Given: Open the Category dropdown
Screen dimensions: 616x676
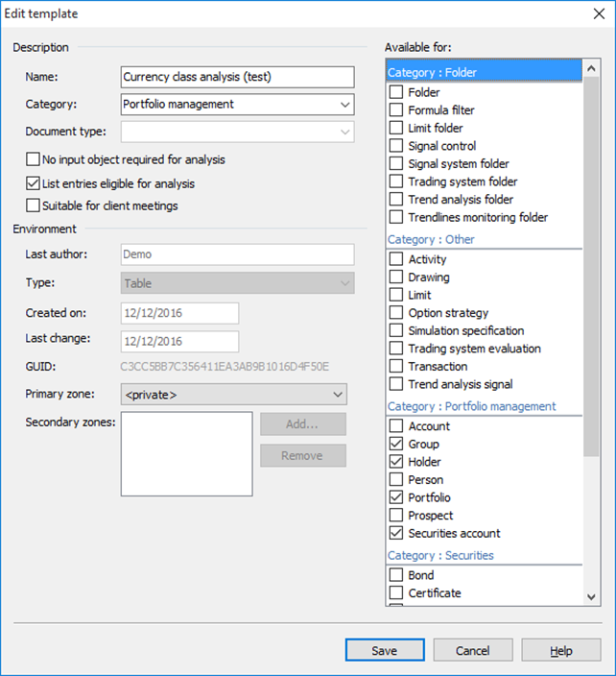Looking at the screenshot, I should tap(344, 105).
